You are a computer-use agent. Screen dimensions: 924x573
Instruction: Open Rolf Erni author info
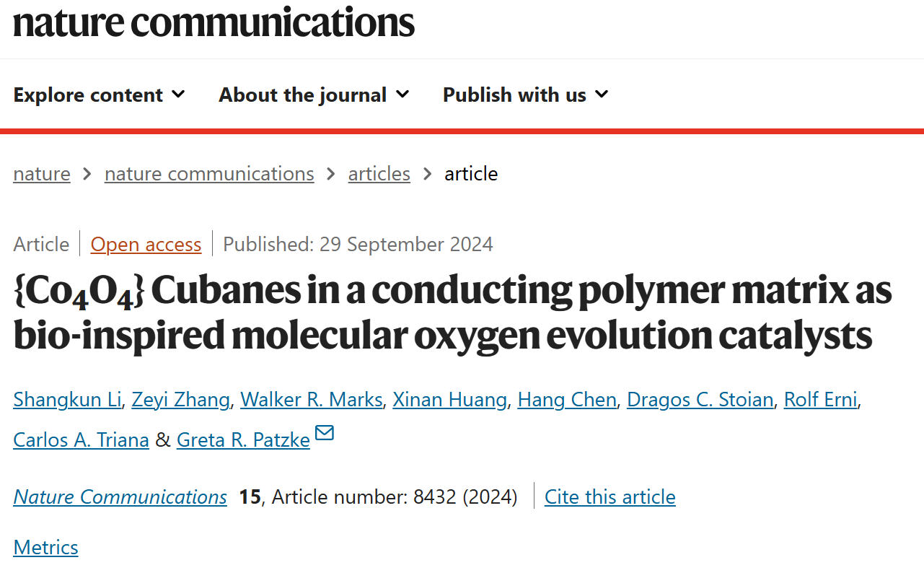click(x=821, y=399)
